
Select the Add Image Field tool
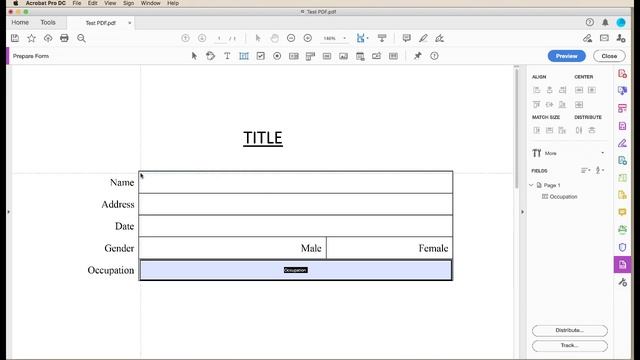(344, 56)
